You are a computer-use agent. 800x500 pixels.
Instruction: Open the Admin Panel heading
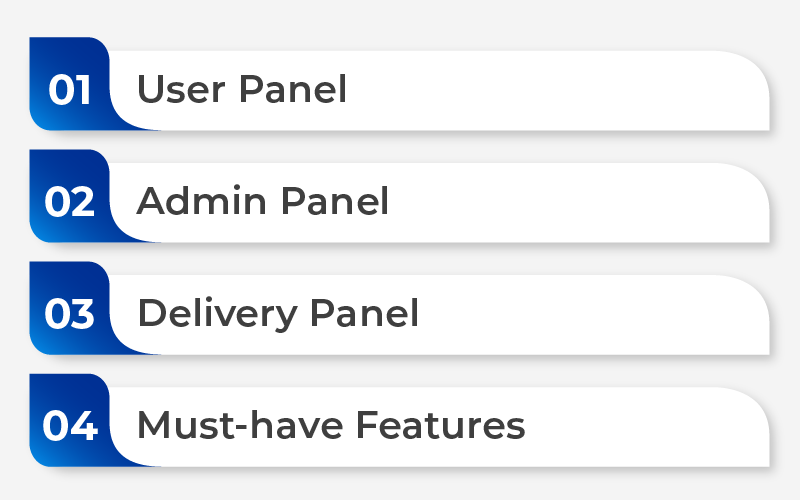pyautogui.click(x=263, y=201)
